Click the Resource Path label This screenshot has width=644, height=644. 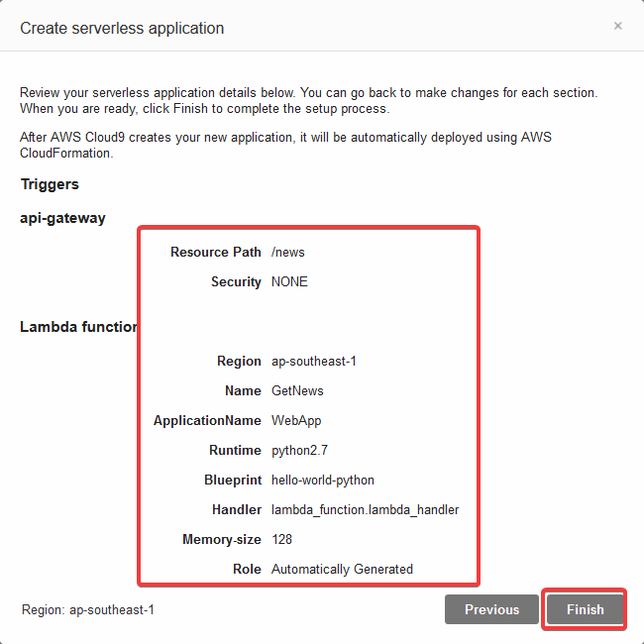(x=216, y=252)
